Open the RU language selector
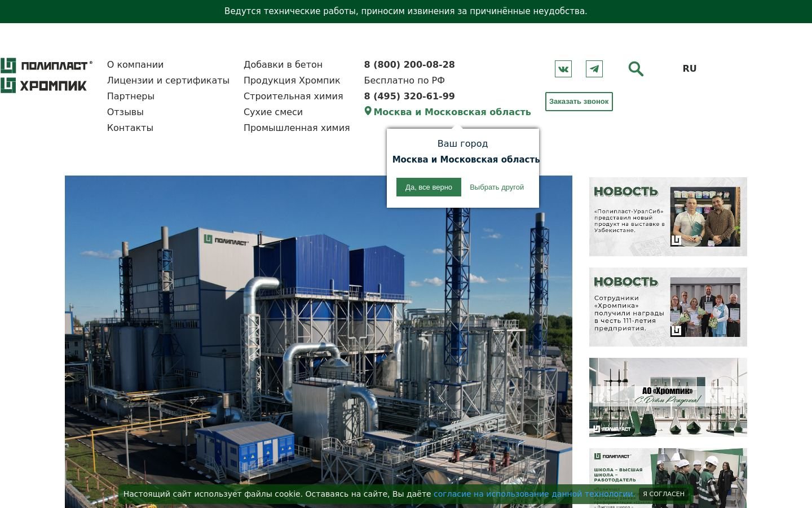The image size is (812, 508). pos(690,68)
